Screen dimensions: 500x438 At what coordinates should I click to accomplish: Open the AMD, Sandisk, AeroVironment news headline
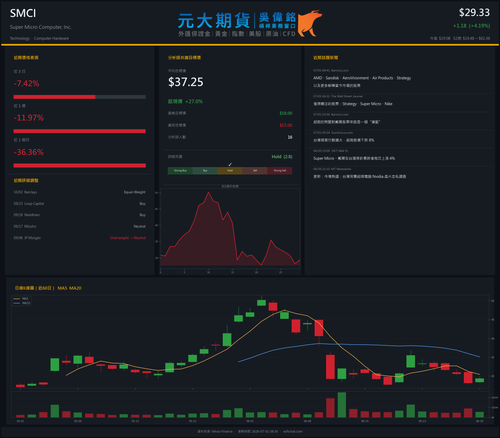(x=362, y=81)
